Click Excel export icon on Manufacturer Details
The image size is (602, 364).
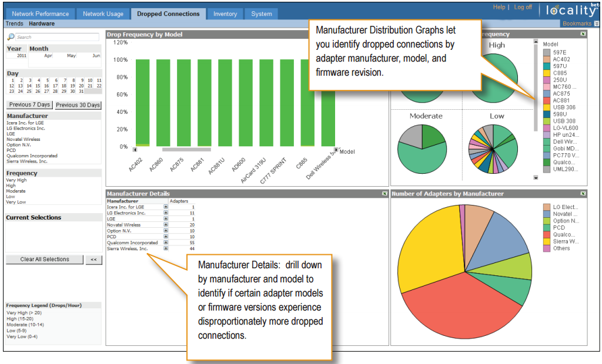click(x=384, y=194)
